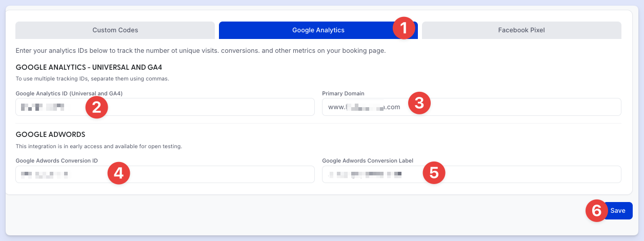Click the Google Adwords Conversion Label field
The image size is (644, 241).
472,174
